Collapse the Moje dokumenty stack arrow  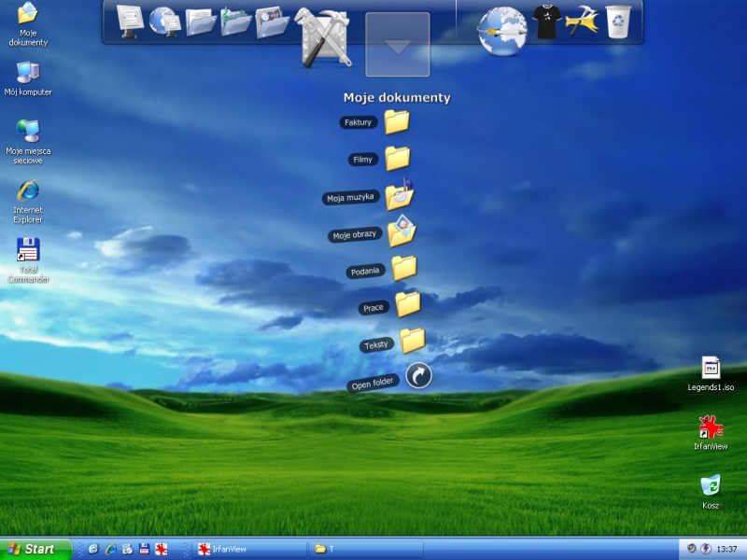(x=398, y=45)
